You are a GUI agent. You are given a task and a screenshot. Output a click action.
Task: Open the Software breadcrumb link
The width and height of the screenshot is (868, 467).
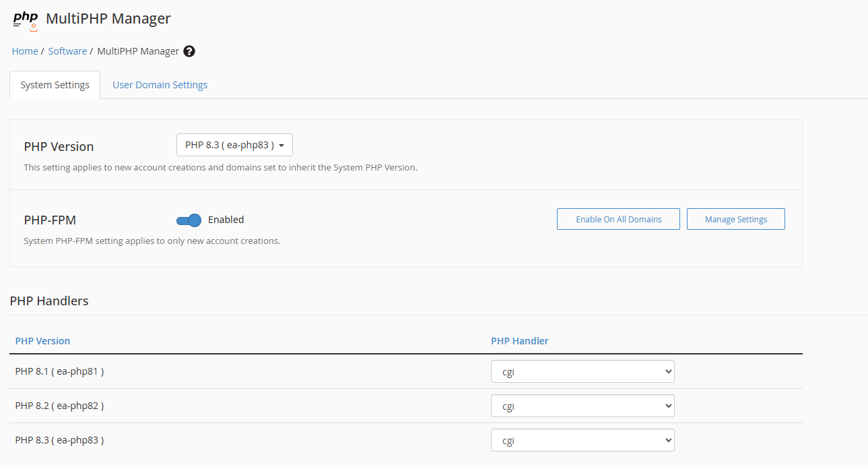coord(67,51)
